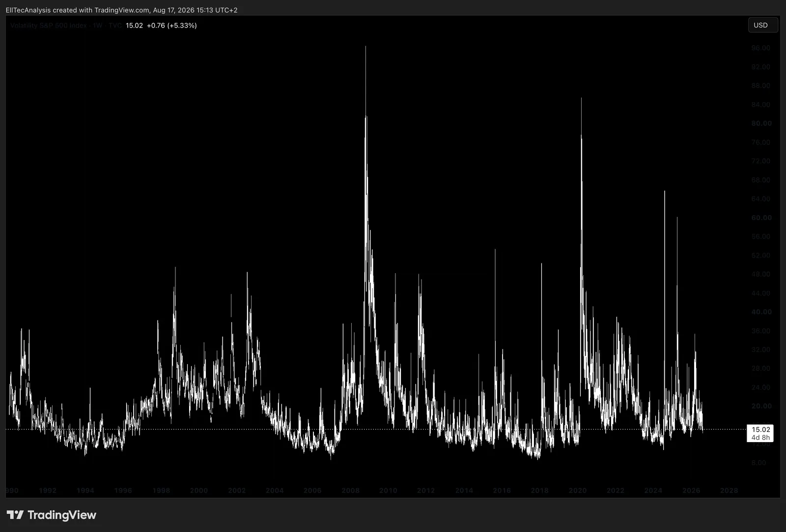Click the 2014 time axis label

click(x=464, y=490)
